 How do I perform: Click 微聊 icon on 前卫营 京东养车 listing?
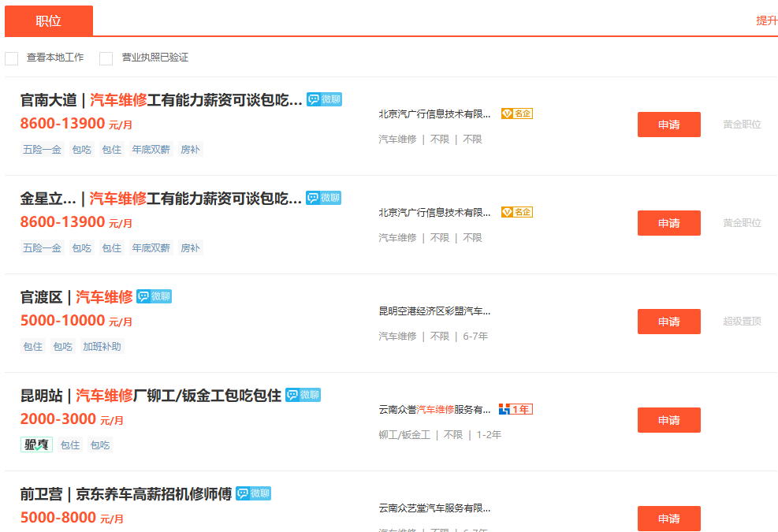(253, 493)
